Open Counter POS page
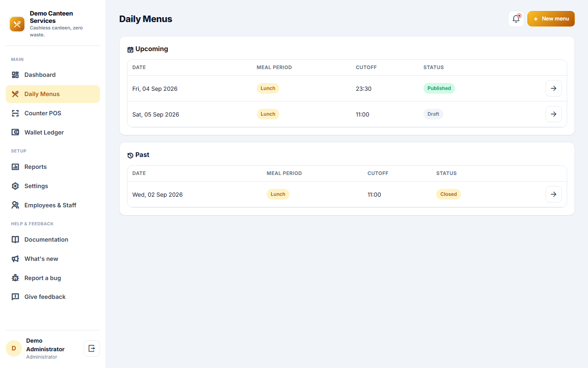The image size is (588, 368). [53, 113]
